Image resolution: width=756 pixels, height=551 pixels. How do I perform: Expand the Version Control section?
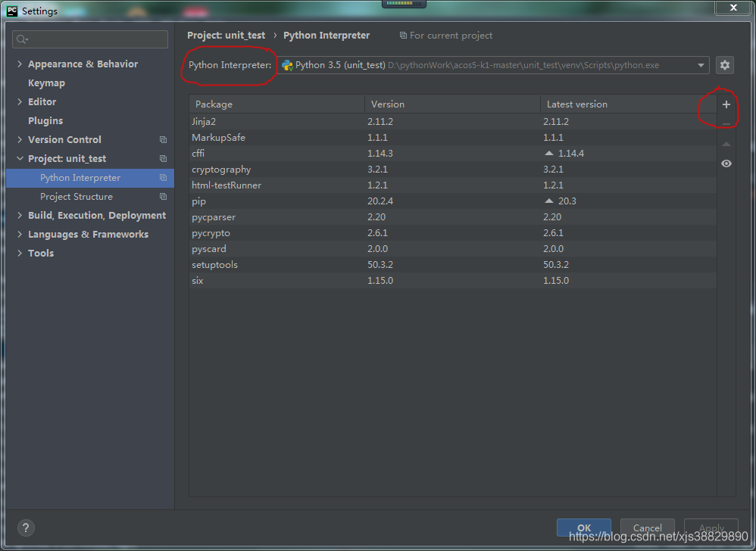pos(20,140)
